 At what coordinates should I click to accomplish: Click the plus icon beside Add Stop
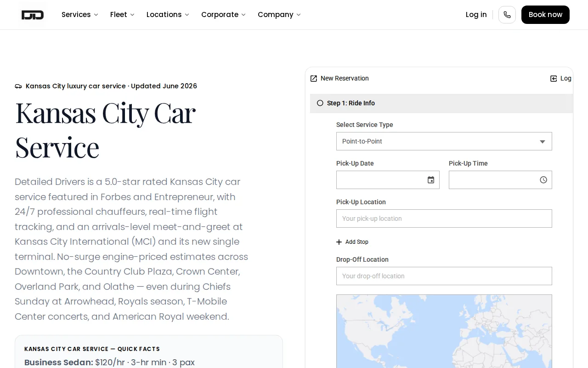pos(339,242)
